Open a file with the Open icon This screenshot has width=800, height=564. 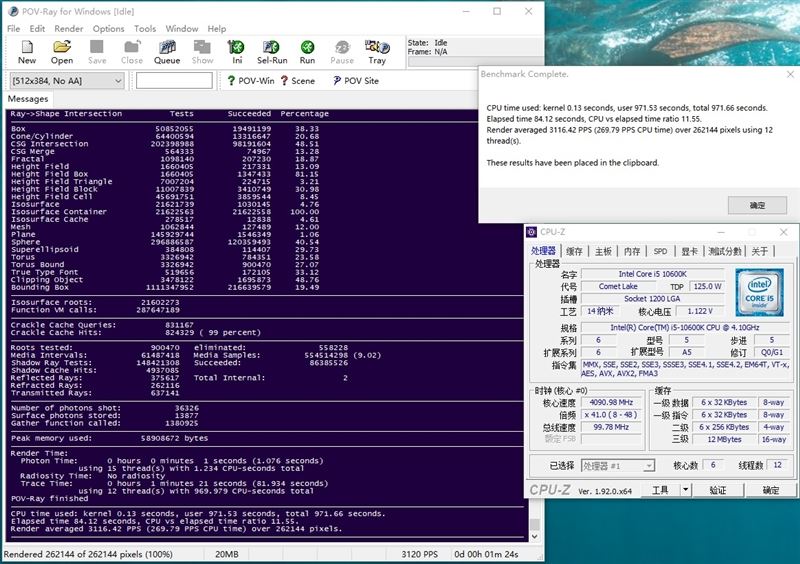click(x=62, y=52)
